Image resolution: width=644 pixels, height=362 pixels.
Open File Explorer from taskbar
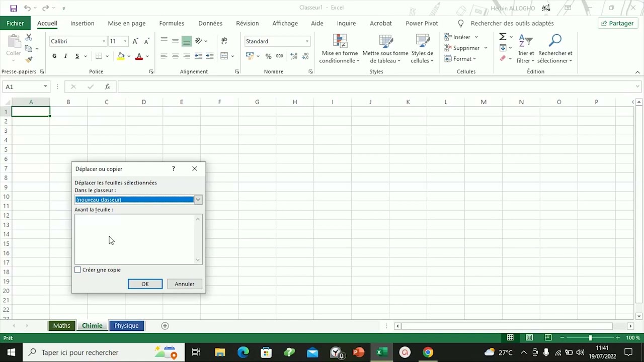click(220, 352)
